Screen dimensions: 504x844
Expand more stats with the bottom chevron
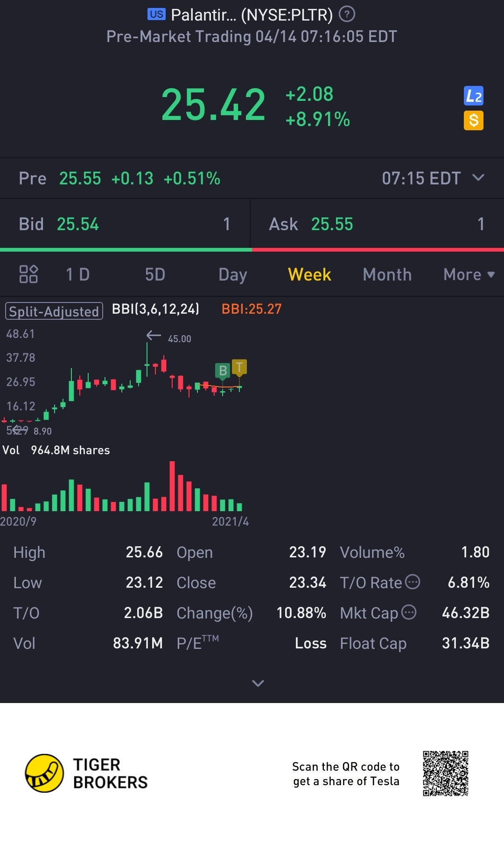[258, 683]
